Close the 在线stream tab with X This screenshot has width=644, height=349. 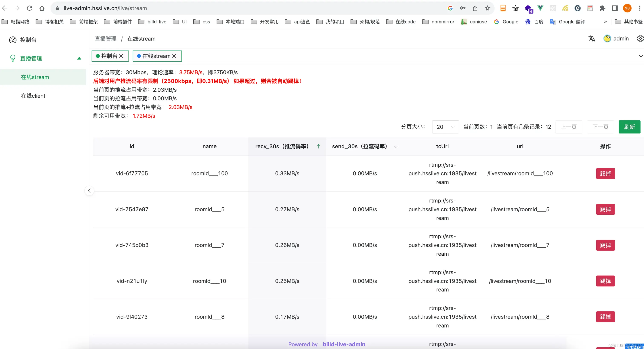(174, 56)
